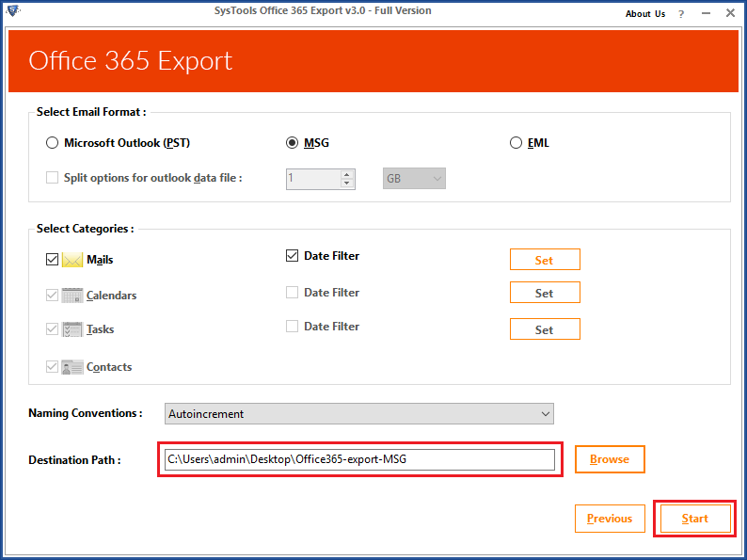Screen dimensions: 747x560
Task: Click the Tasks checklist icon
Action: click(x=72, y=329)
